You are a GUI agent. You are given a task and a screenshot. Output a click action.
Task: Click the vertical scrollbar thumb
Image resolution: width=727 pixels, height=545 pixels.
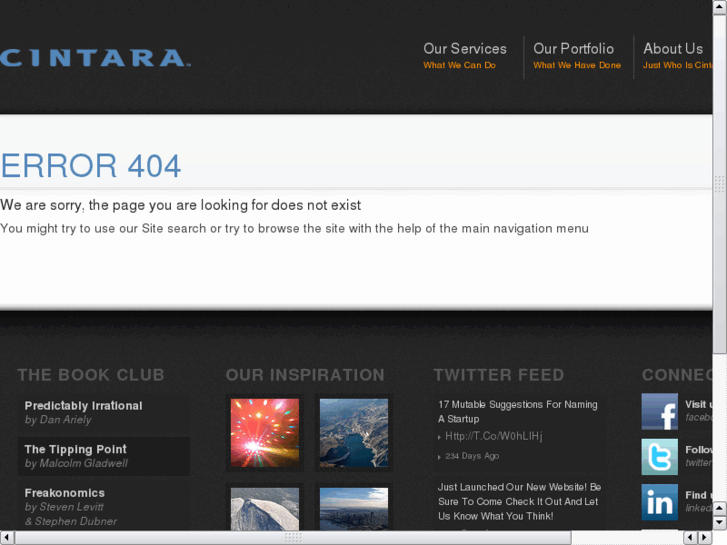(720, 184)
